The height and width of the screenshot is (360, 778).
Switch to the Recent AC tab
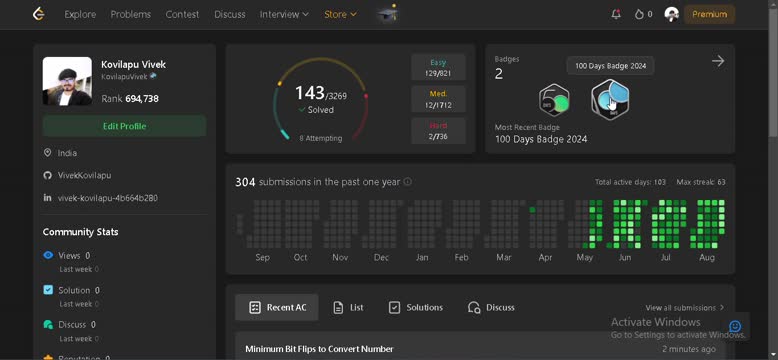pos(277,307)
